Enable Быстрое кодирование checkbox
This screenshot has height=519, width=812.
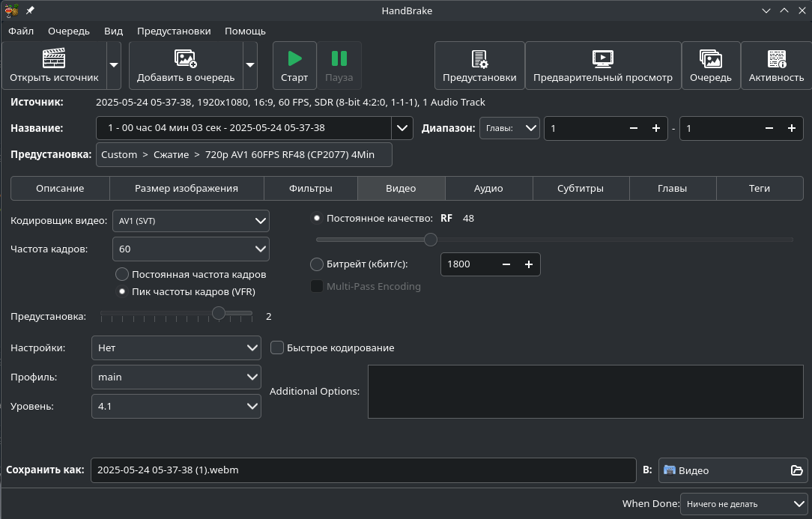tap(277, 347)
